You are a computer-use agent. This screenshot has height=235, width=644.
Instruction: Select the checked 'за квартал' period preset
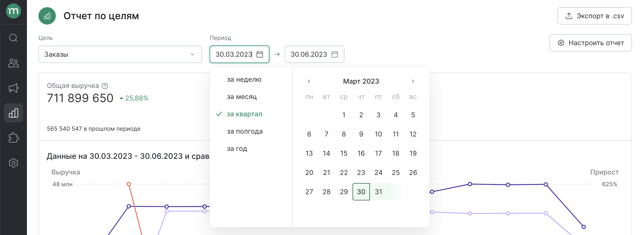pos(245,114)
